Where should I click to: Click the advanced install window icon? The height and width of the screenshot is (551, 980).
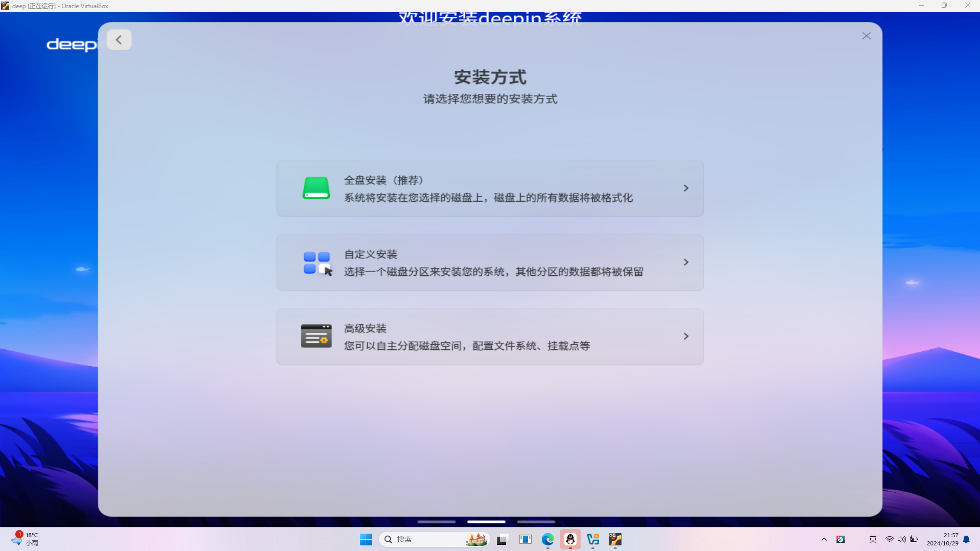(x=316, y=336)
